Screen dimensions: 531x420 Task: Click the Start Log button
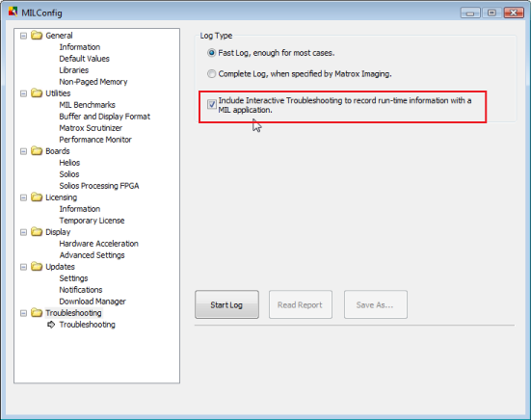click(x=226, y=304)
